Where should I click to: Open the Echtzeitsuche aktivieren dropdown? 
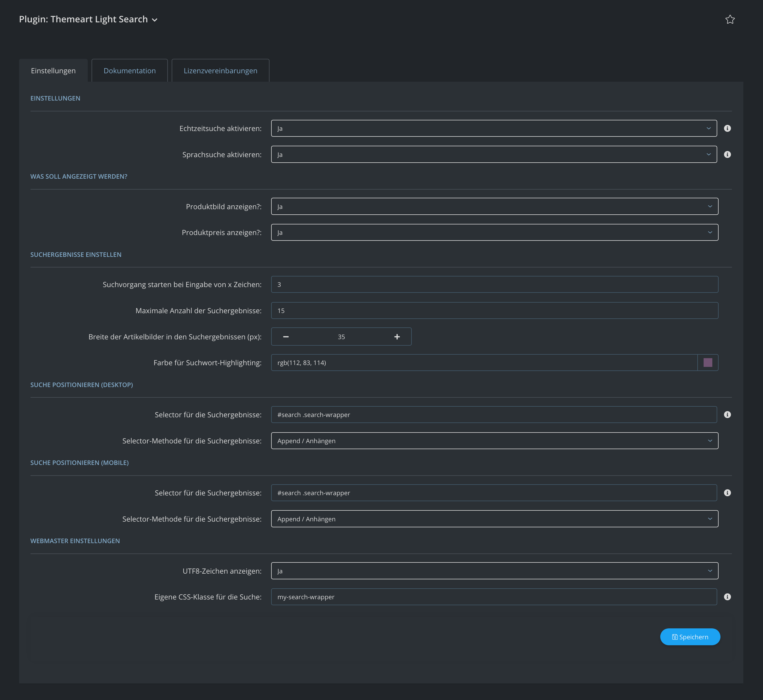(493, 128)
